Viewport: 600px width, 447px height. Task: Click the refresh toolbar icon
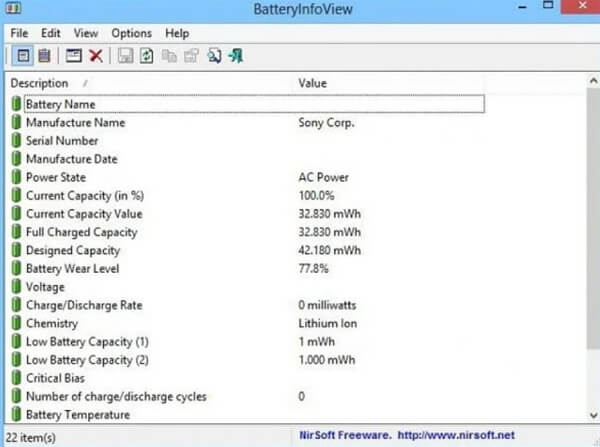[x=146, y=55]
